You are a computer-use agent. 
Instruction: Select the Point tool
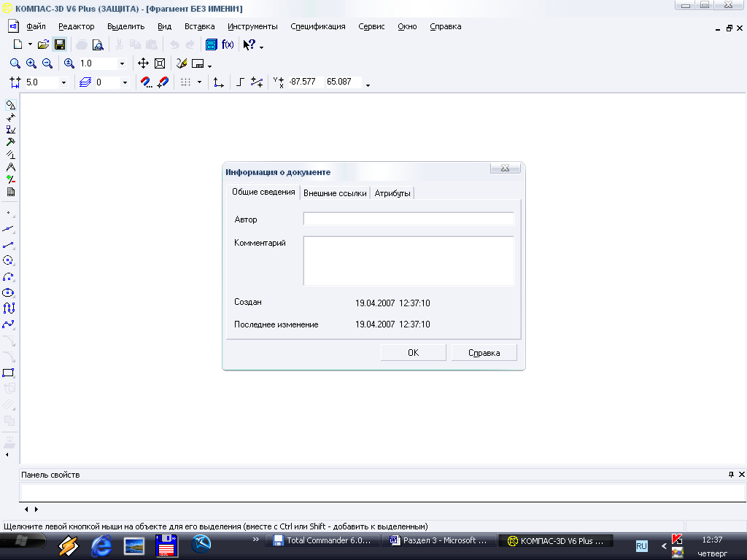coord(9,213)
